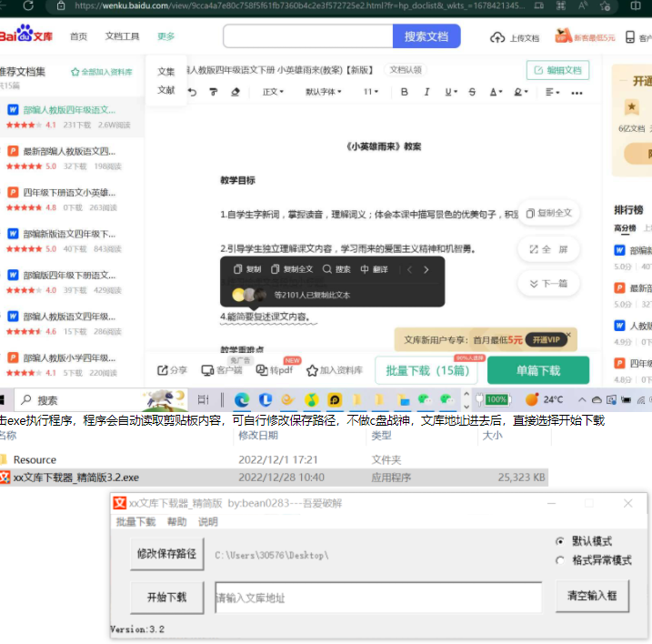Open the 帮助 menu in downloader
This screenshot has width=652, height=644.
point(176,522)
